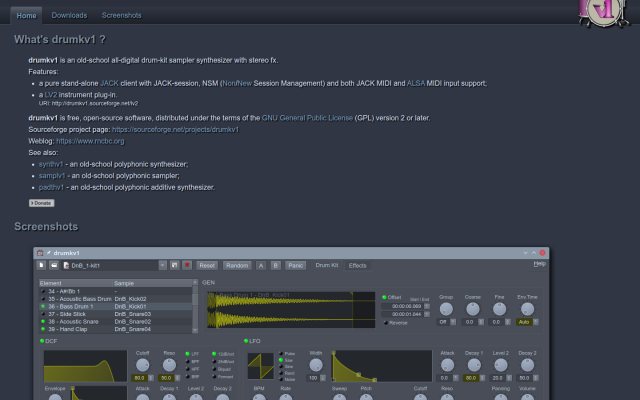This screenshot has width=640, height=400.
Task: Open the Downloads tab
Action: 69,16
